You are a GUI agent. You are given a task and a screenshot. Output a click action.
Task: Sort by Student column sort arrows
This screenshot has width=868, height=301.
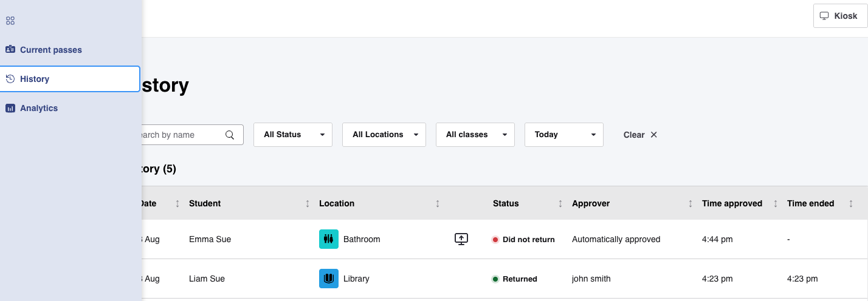pyautogui.click(x=308, y=204)
